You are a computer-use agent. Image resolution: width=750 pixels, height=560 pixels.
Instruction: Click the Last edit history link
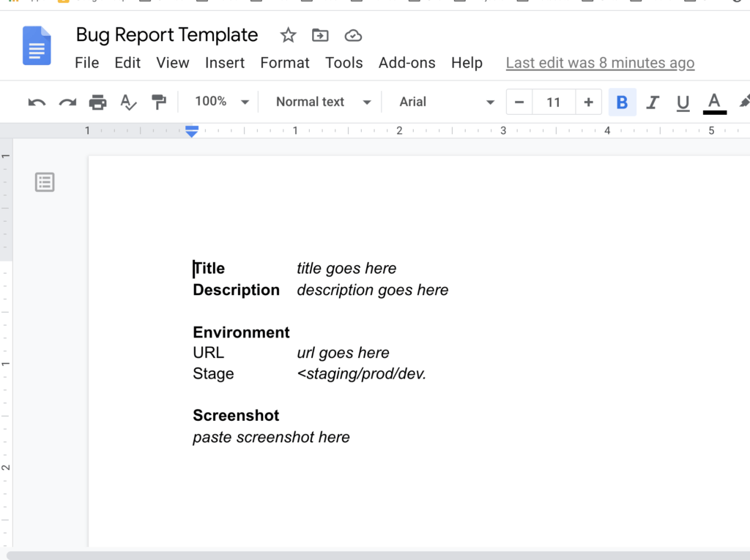[600, 63]
